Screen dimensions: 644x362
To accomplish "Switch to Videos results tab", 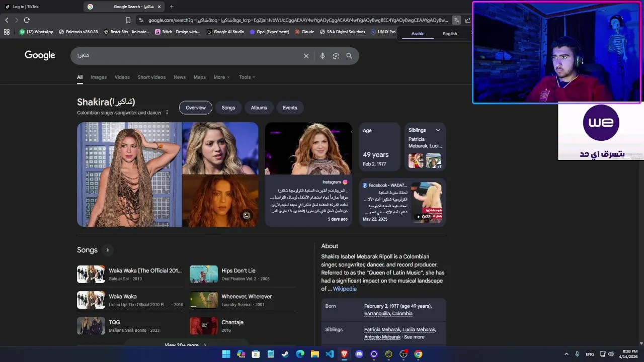I will [x=122, y=77].
